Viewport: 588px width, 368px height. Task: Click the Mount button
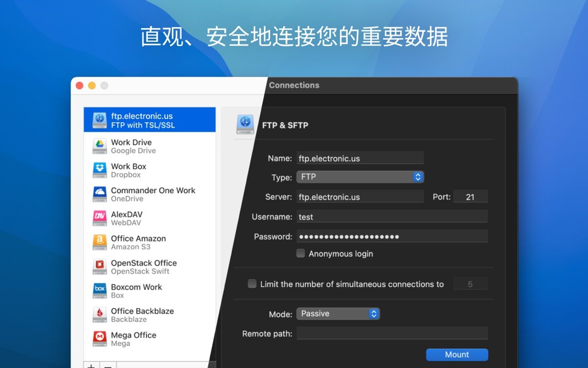tap(457, 354)
